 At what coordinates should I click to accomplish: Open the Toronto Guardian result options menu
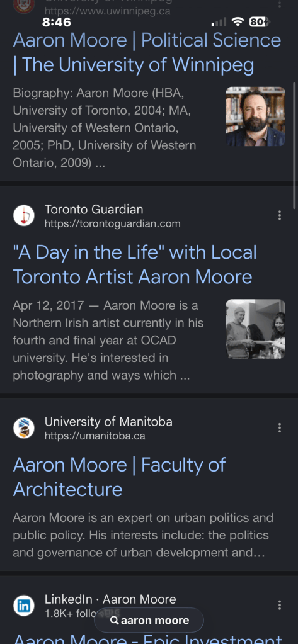280,215
